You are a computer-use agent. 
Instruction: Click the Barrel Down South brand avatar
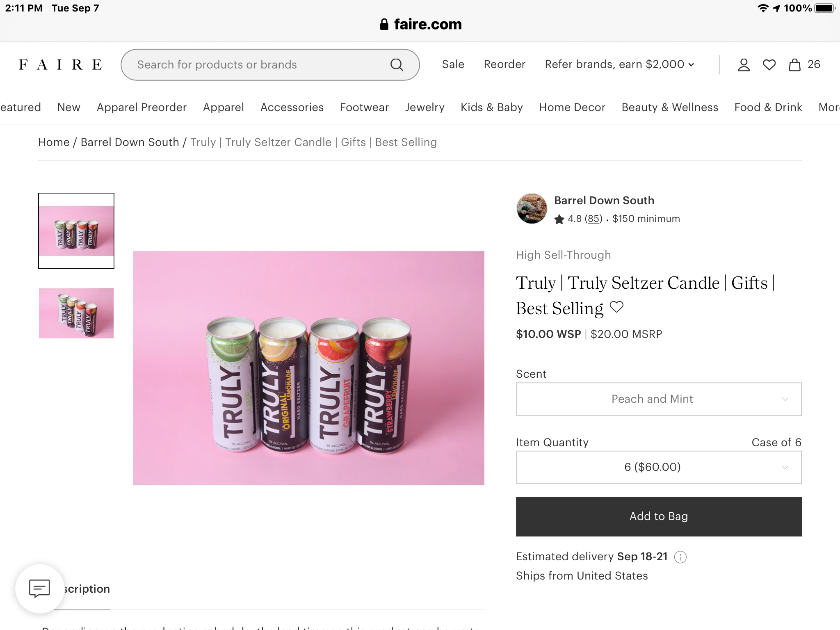click(532, 209)
